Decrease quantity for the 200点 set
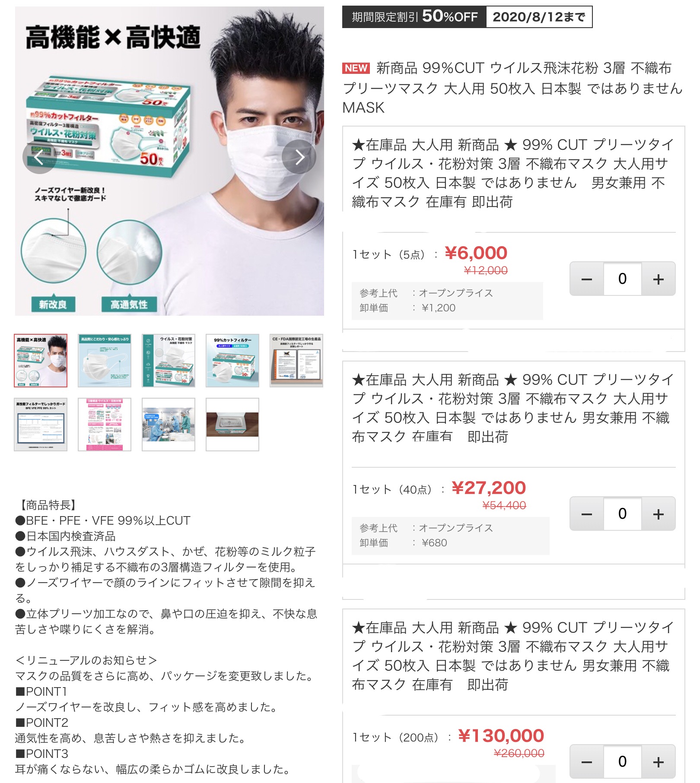The height and width of the screenshot is (783, 700). coord(587,762)
